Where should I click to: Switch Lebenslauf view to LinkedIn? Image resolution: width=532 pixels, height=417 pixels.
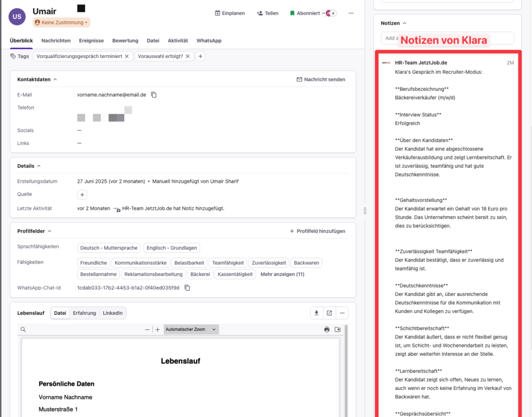(x=113, y=313)
